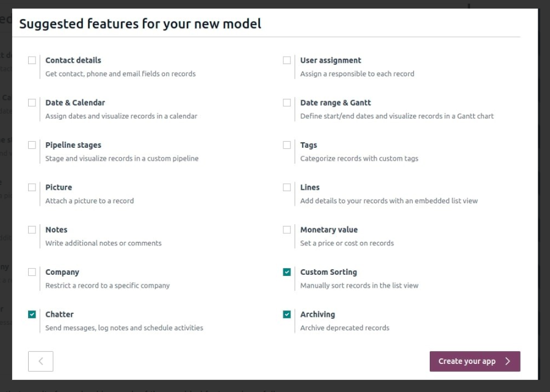Tick the Date range & Gantt checkbox
This screenshot has width=550, height=392.
[286, 103]
